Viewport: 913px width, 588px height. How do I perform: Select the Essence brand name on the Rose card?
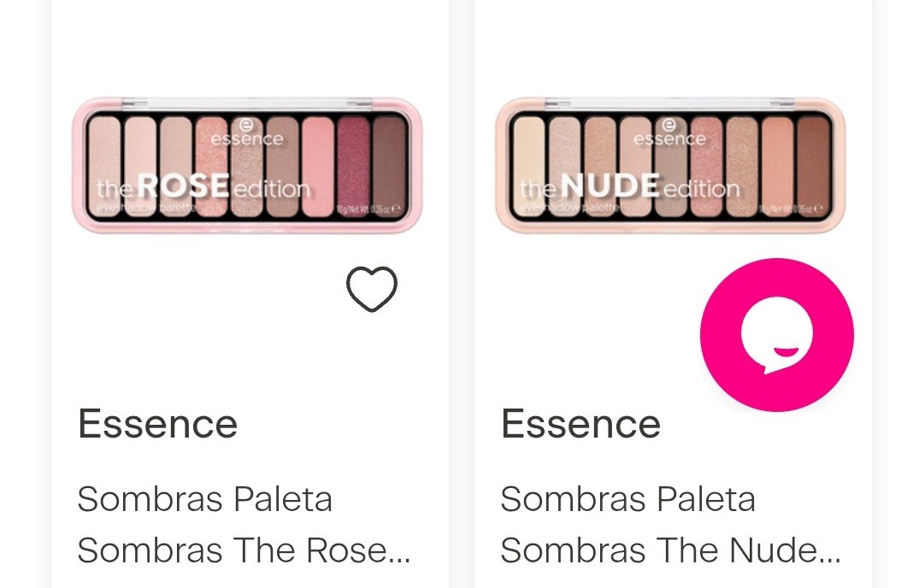[x=157, y=424]
